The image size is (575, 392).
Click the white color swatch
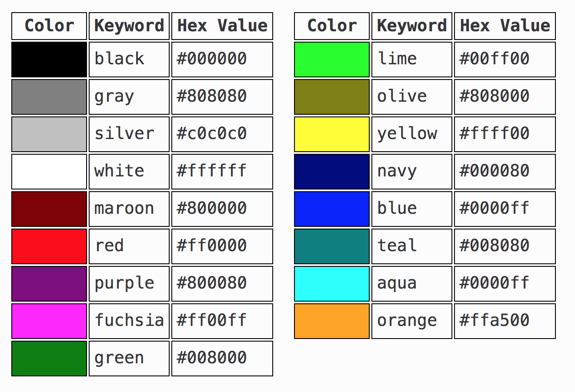click(x=49, y=172)
